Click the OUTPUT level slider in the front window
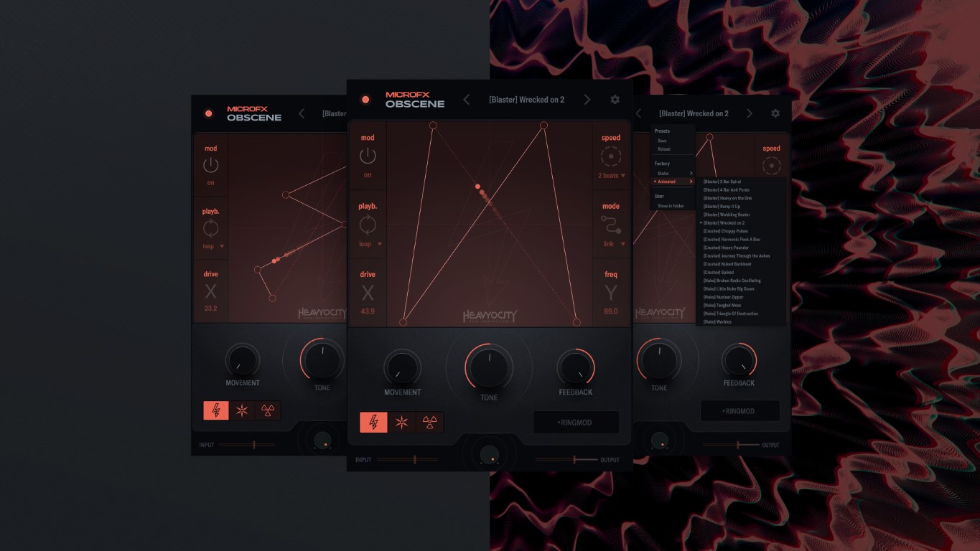Image resolution: width=980 pixels, height=551 pixels. coord(566,459)
